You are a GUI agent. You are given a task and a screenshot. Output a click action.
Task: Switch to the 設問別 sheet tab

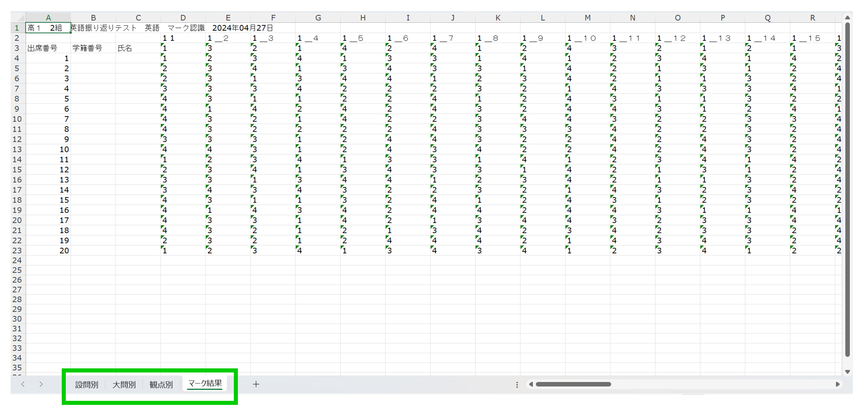click(87, 385)
